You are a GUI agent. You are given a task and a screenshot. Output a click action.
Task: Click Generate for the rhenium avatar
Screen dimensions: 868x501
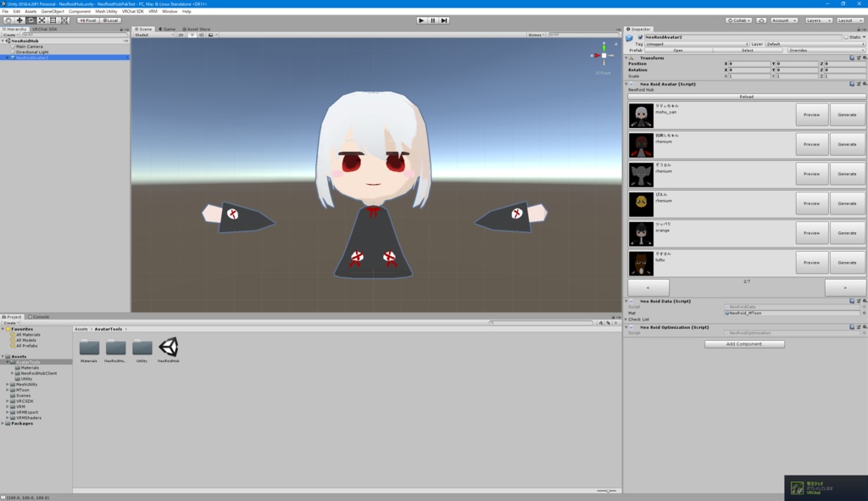click(x=847, y=144)
